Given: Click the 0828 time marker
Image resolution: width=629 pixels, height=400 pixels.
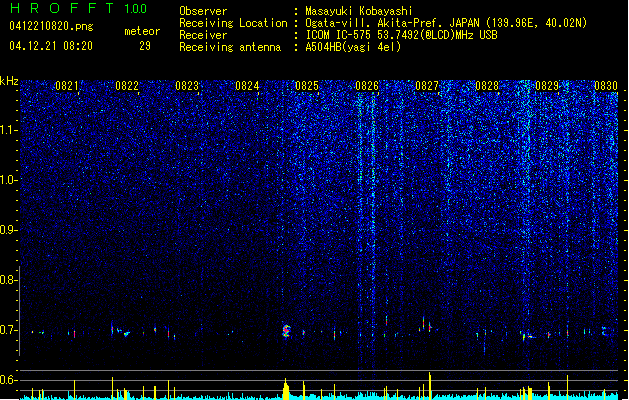Looking at the screenshot, I should (487, 86).
